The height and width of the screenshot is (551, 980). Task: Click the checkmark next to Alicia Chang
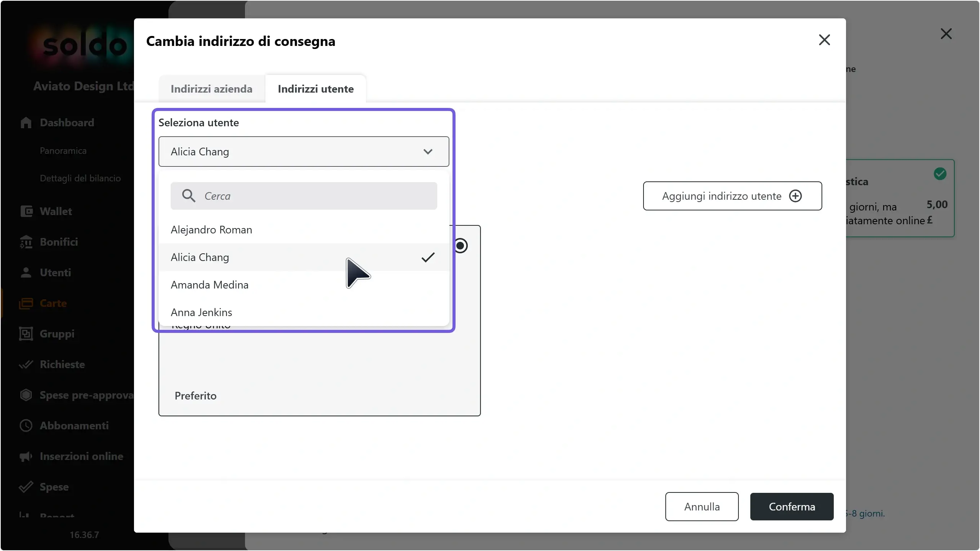pyautogui.click(x=428, y=257)
